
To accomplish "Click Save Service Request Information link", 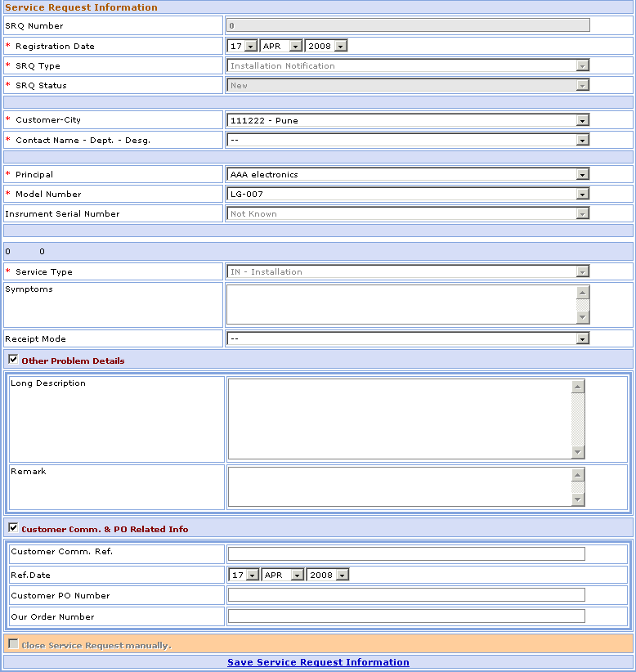I will click(x=318, y=662).
